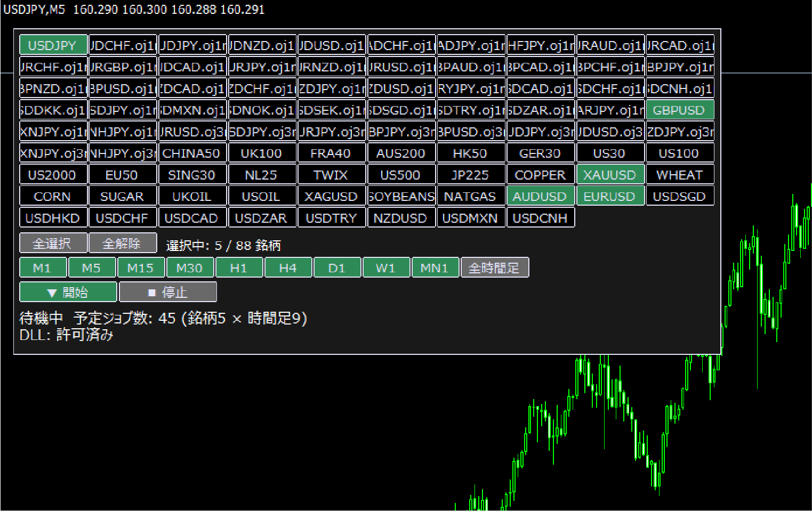Viewport: 812px width, 511px height.
Task: Add the CORN symbol to selection
Action: 53,196
